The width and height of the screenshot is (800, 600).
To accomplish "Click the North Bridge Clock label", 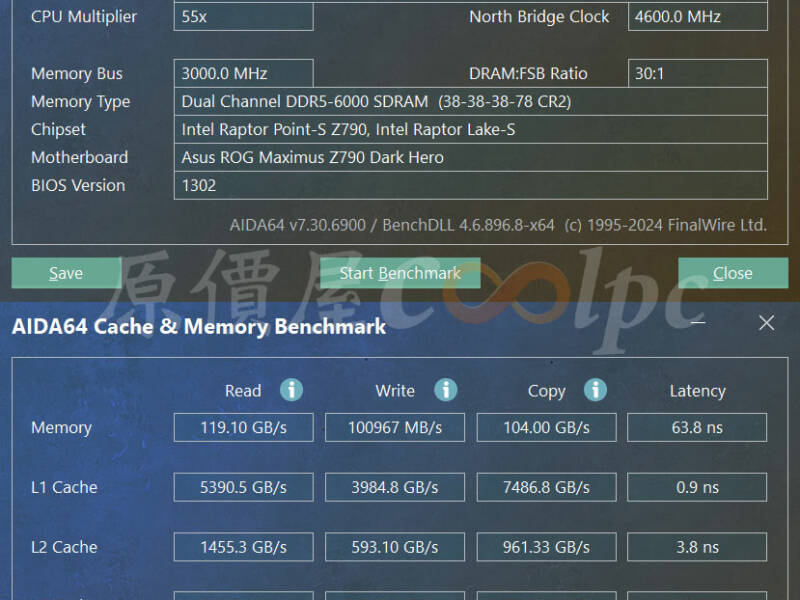I will pyautogui.click(x=539, y=17).
